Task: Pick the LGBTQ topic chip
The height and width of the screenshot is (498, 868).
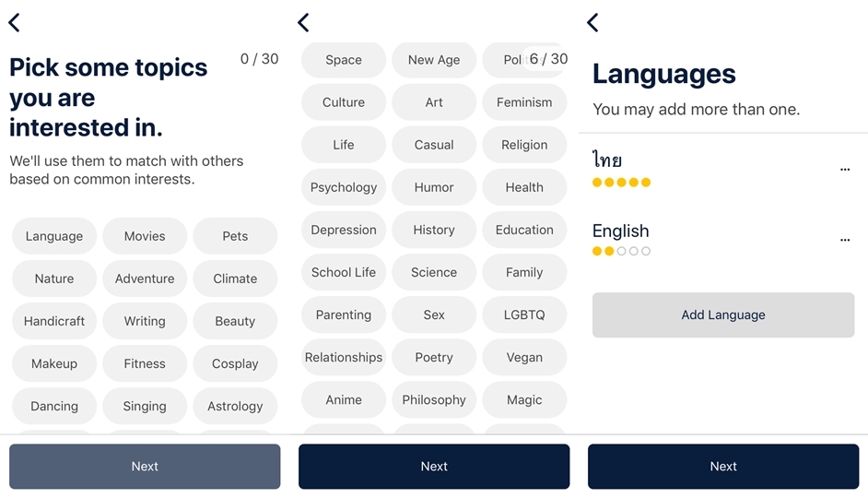Action: pyautogui.click(x=524, y=314)
